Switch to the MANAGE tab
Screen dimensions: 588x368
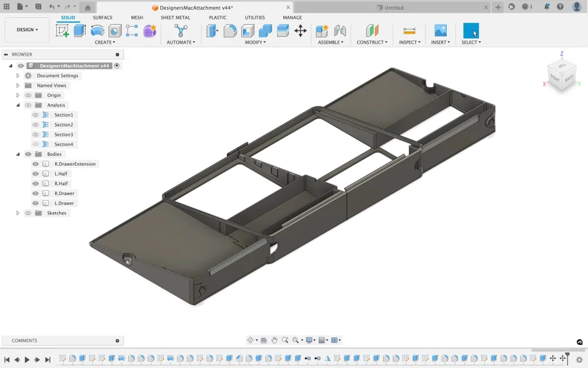tap(292, 18)
